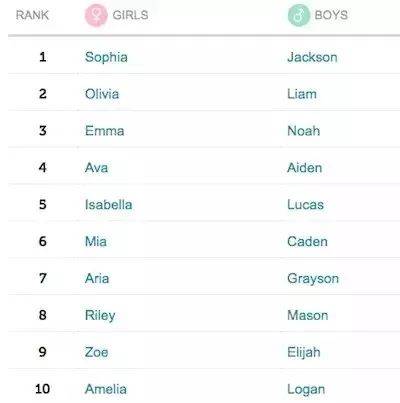Open the Amelia name link
Image resolution: width=400 pixels, height=403 pixels.
point(106,389)
